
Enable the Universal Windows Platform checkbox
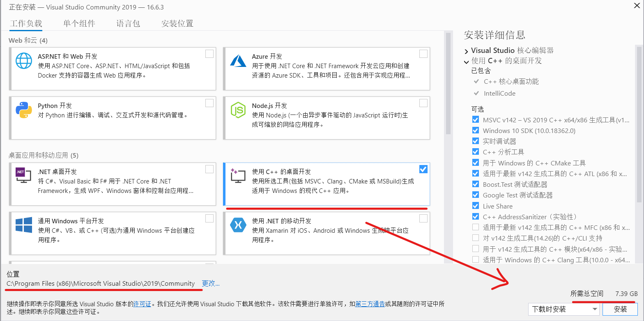point(209,218)
